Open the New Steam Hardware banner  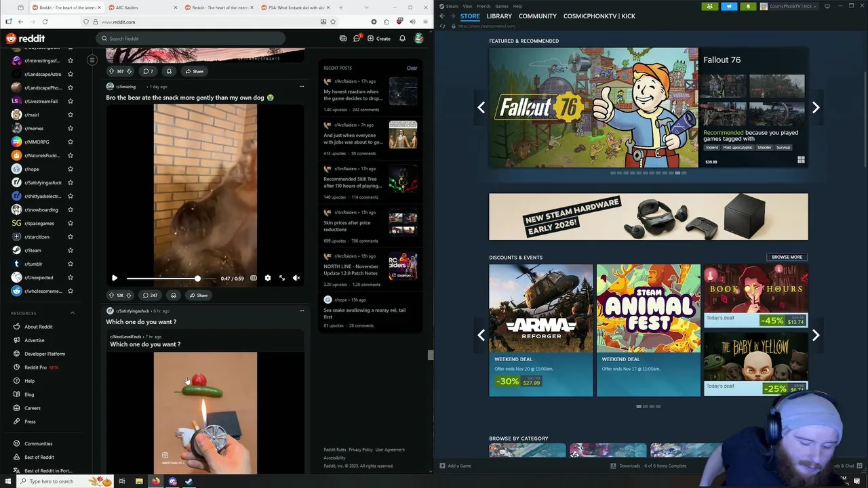coord(648,217)
